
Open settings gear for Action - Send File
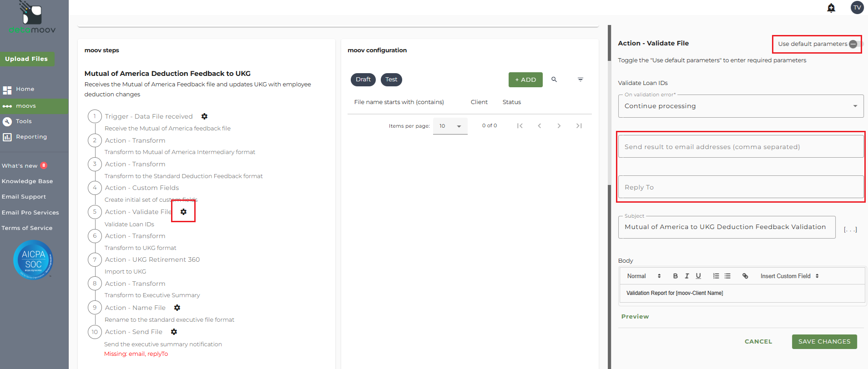[x=174, y=332]
